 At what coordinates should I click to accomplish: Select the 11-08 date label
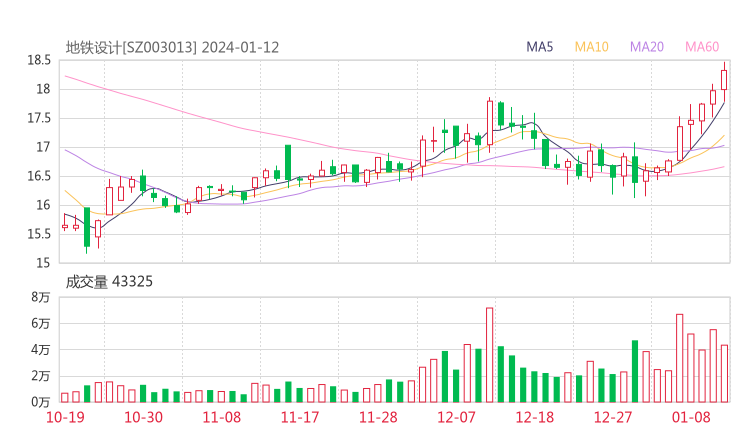221,417
